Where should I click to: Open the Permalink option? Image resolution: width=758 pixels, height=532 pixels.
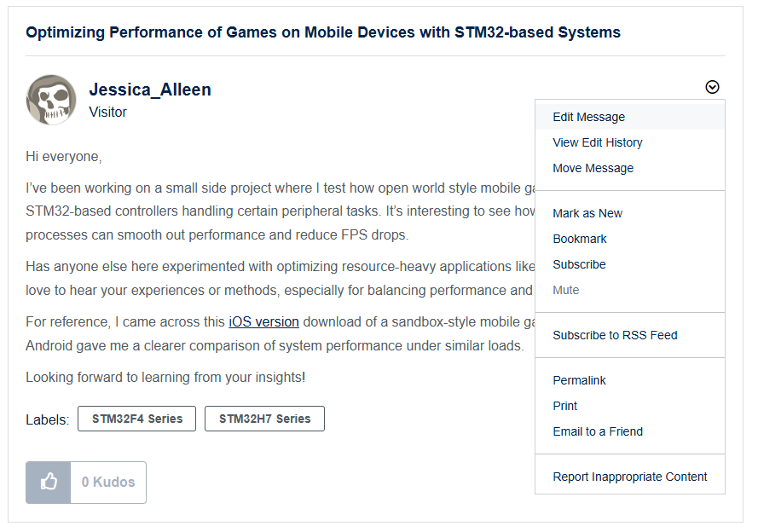(x=577, y=380)
